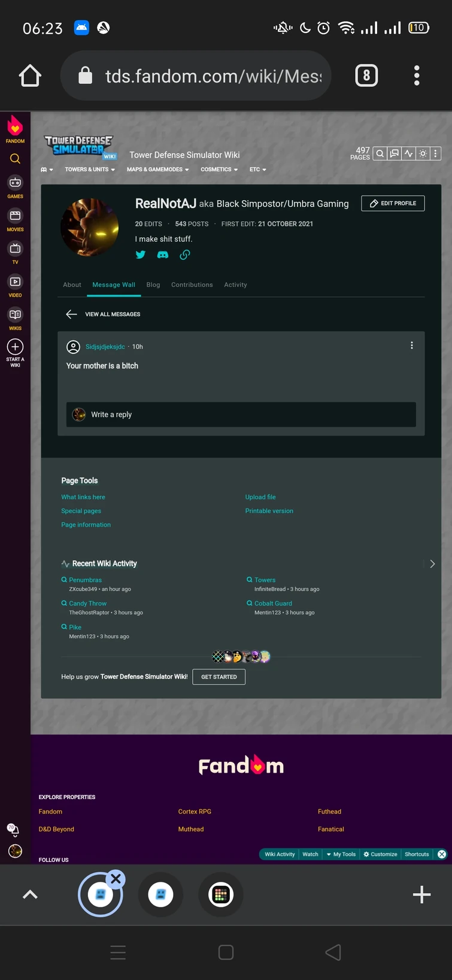The height and width of the screenshot is (980, 452).
Task: Open the Fandom home logo in sidebar
Action: tap(15, 130)
